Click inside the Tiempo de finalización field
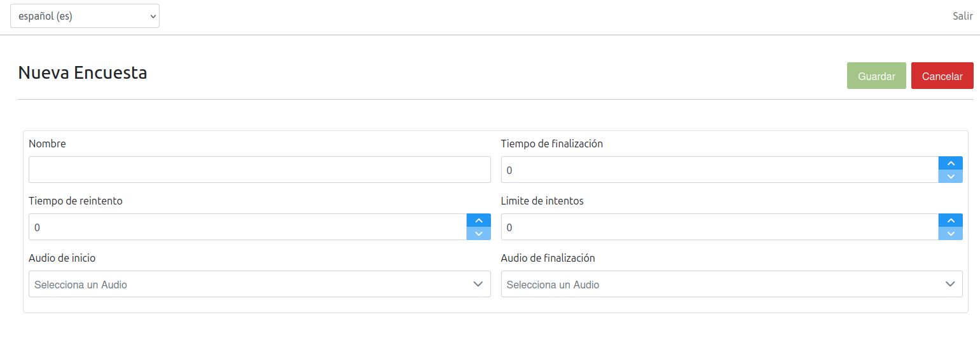980x350 pixels. tap(719, 170)
